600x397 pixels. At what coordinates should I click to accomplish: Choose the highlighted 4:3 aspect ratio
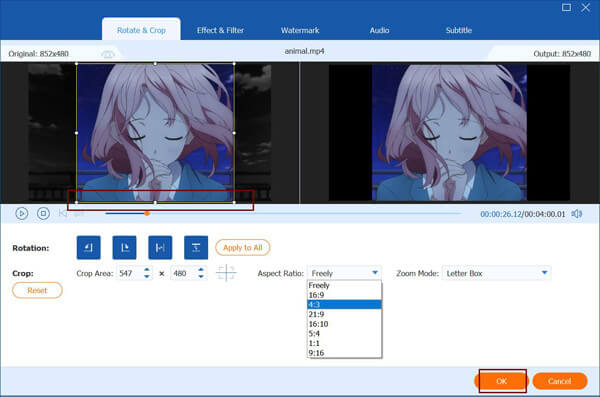pos(344,304)
